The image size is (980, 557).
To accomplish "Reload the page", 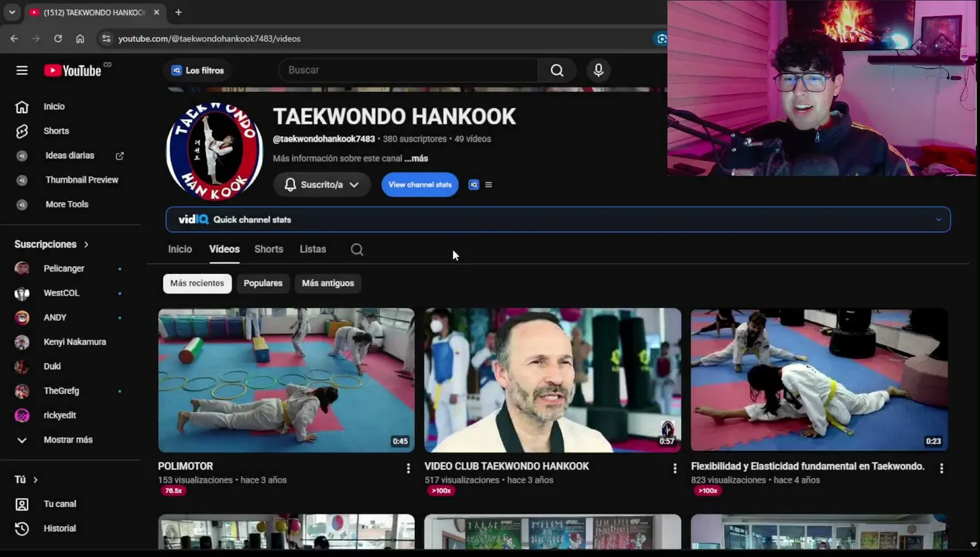I will (x=58, y=38).
